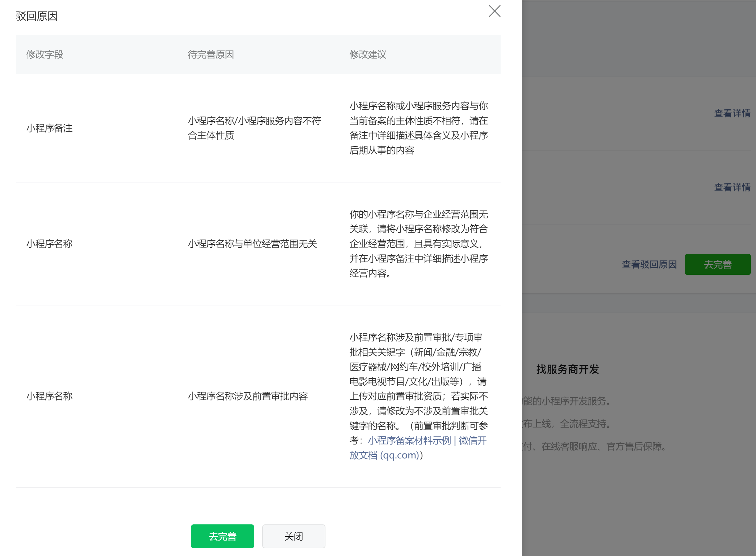
Task: Click the 小程序备注 field cell
Action: pyautogui.click(x=50, y=128)
